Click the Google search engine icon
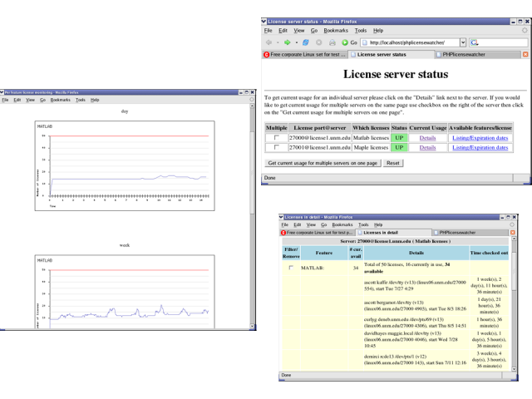Image resolution: width=532 pixels, height=399 pixels. pos(475,42)
